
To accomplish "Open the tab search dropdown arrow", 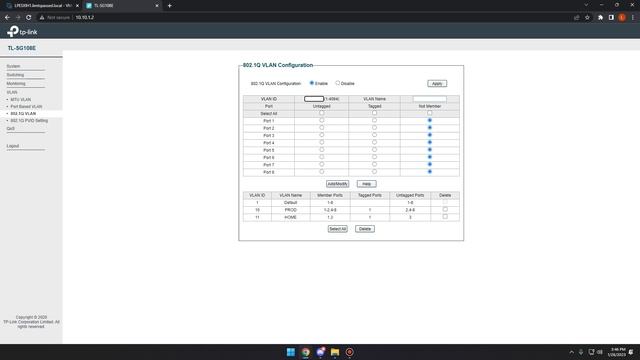I will click(586, 5).
